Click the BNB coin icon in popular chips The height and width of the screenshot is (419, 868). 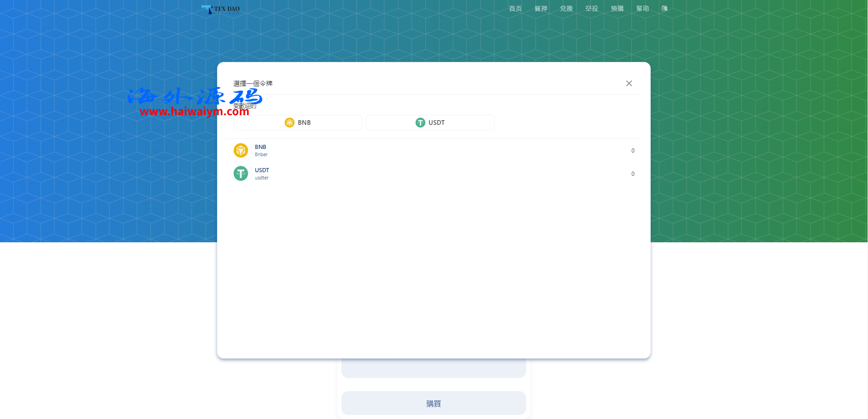click(x=289, y=123)
